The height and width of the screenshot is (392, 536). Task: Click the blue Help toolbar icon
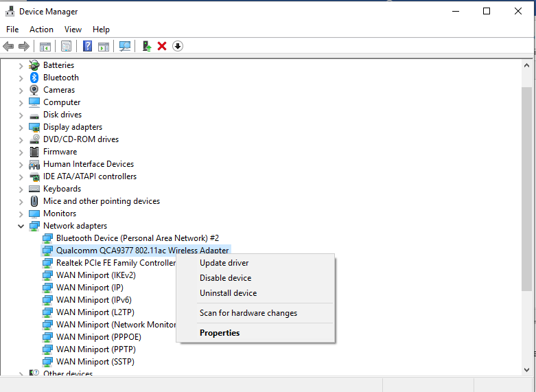[x=88, y=46]
